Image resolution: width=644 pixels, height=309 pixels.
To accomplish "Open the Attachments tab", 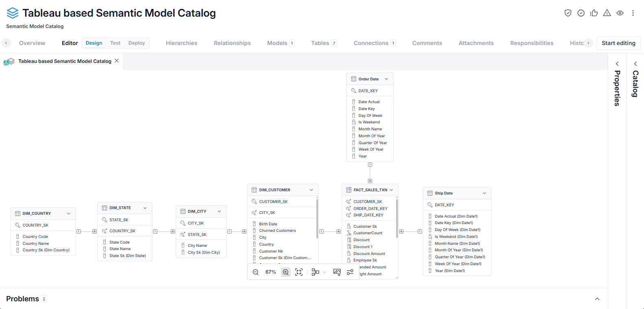I will point(476,43).
